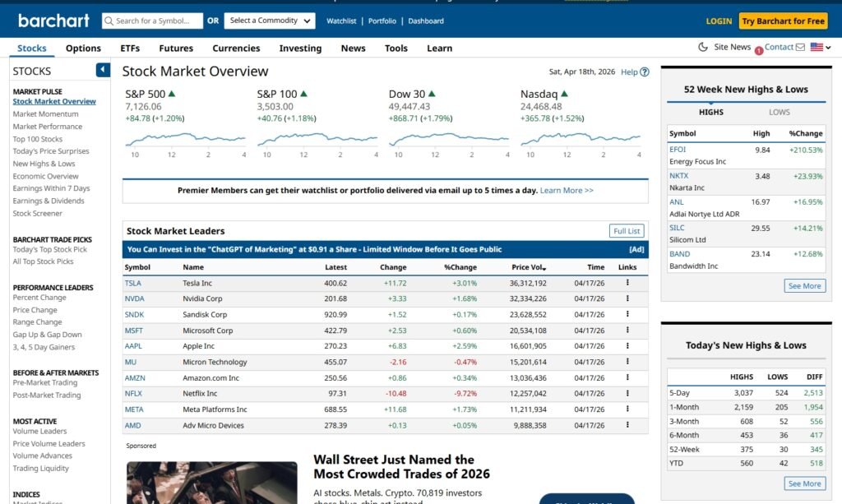Open Today's Top Stock Pick link
842x504 pixels.
tap(50, 250)
